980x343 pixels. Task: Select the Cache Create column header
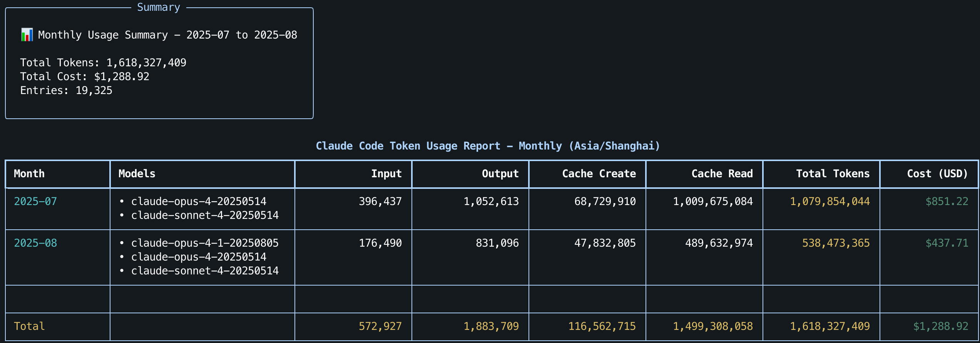coord(599,174)
